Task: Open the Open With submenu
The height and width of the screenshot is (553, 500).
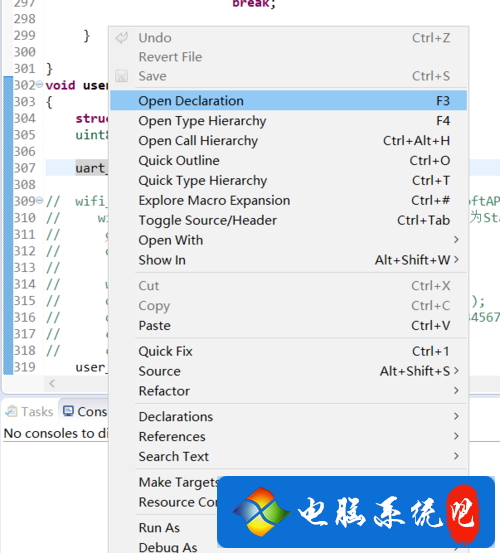Action: pyautogui.click(x=288, y=240)
